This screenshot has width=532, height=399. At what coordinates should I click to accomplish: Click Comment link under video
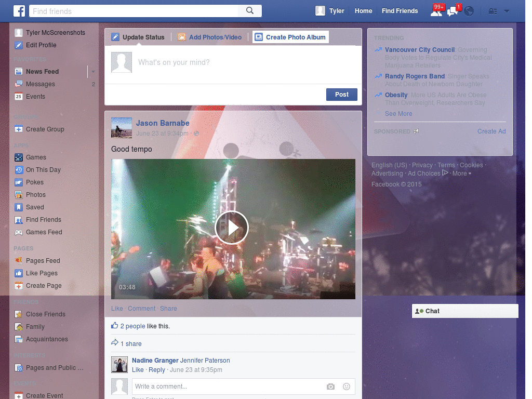[x=141, y=309]
